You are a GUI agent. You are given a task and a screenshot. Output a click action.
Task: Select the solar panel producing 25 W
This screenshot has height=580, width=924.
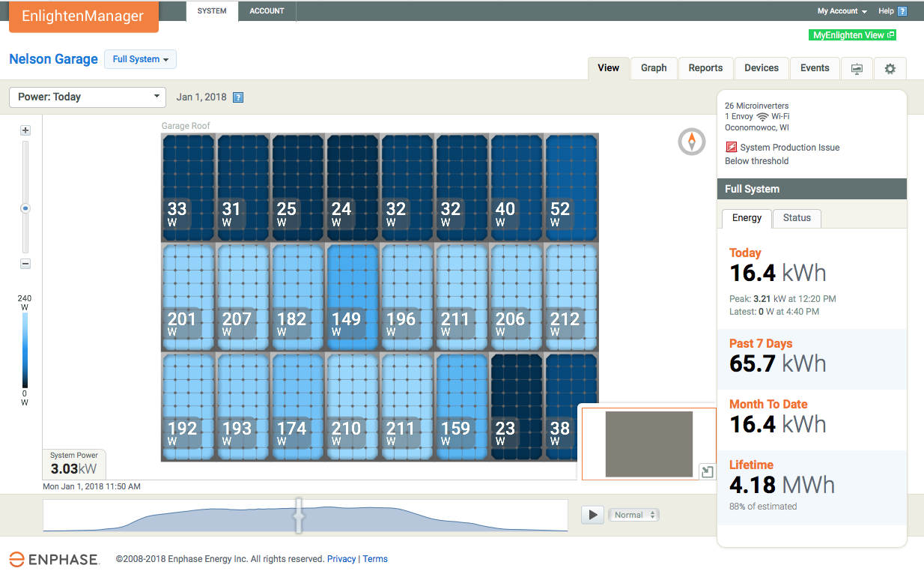pyautogui.click(x=297, y=187)
